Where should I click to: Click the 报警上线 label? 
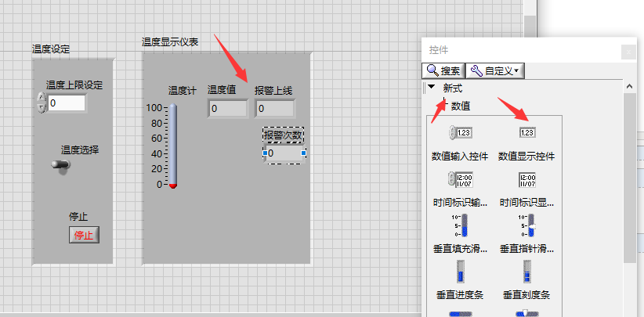coord(273,90)
